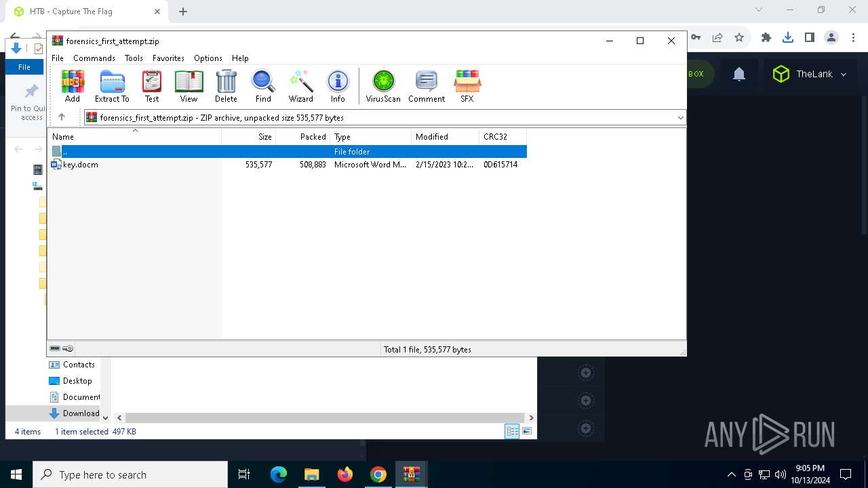This screenshot has width=868, height=488.
Task: Open Firefox from taskbar
Action: (345, 474)
